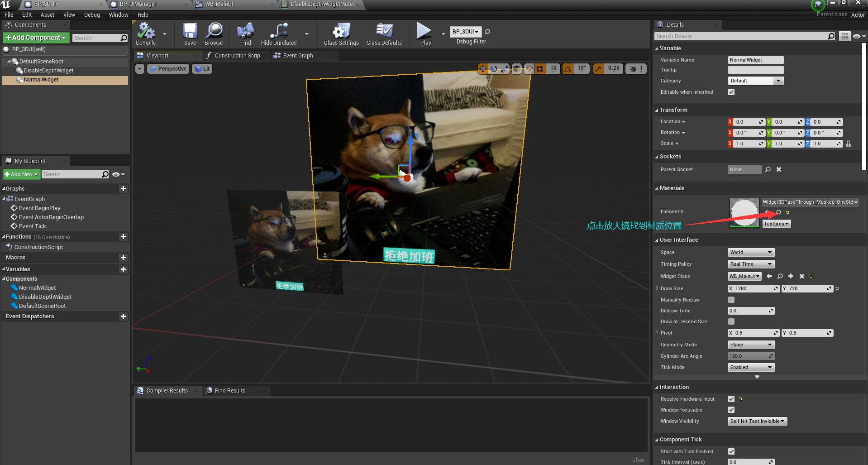Open the Space dropdown set to World
Image resolution: width=868 pixels, height=465 pixels.
(x=751, y=252)
